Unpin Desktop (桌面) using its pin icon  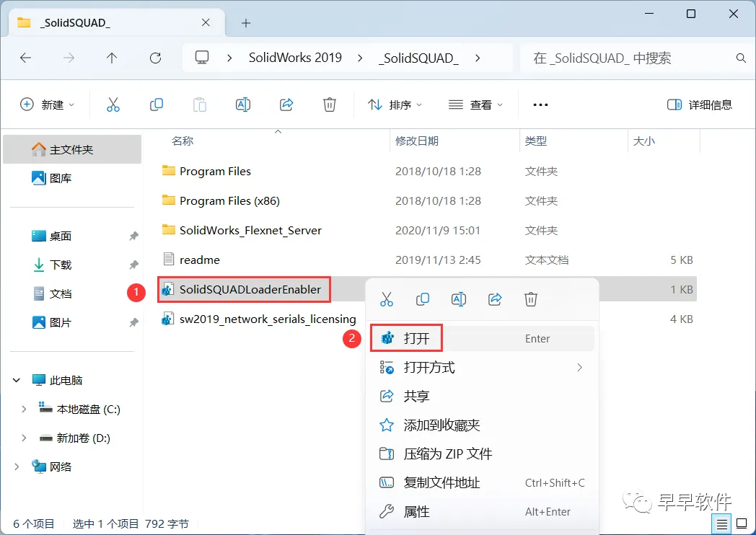tap(133, 236)
